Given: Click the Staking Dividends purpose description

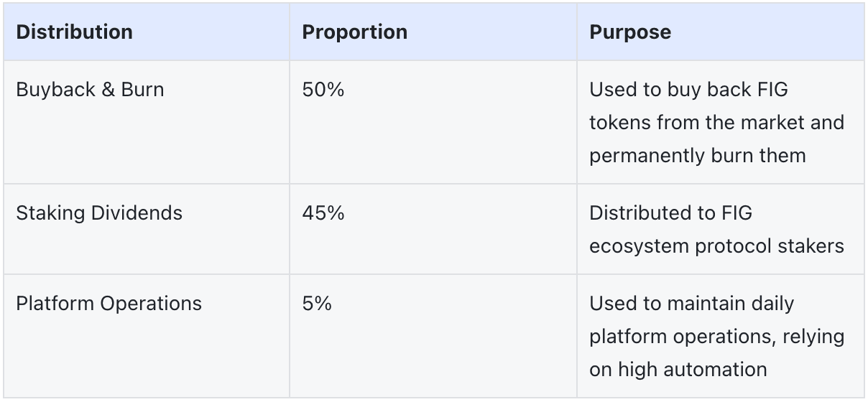Looking at the screenshot, I should (x=716, y=230).
